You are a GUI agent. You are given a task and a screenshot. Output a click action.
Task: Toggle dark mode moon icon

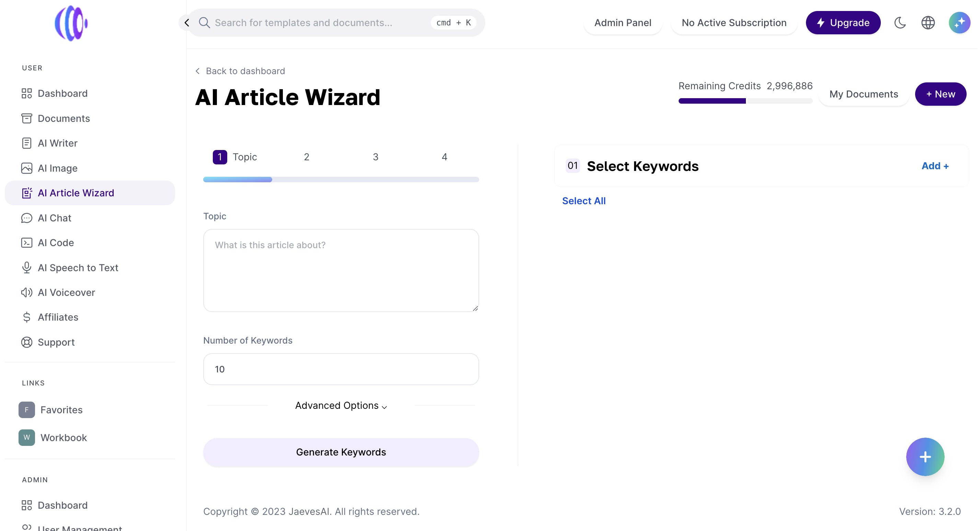point(900,23)
